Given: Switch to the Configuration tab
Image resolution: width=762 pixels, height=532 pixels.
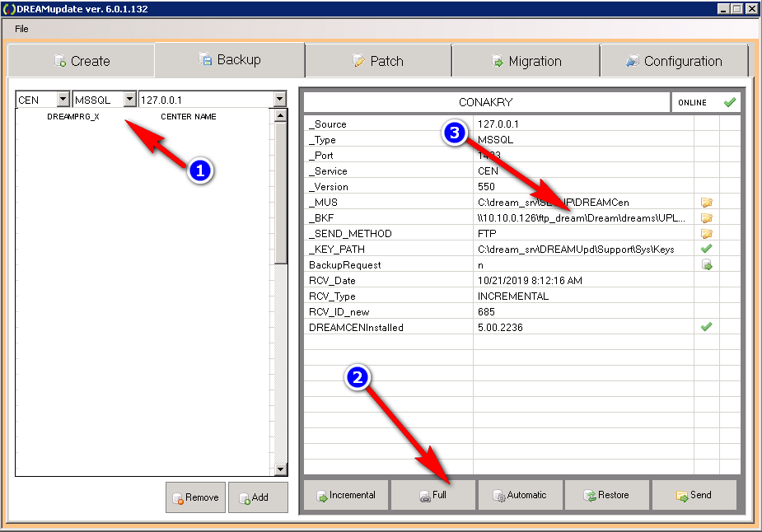Looking at the screenshot, I should [x=674, y=61].
